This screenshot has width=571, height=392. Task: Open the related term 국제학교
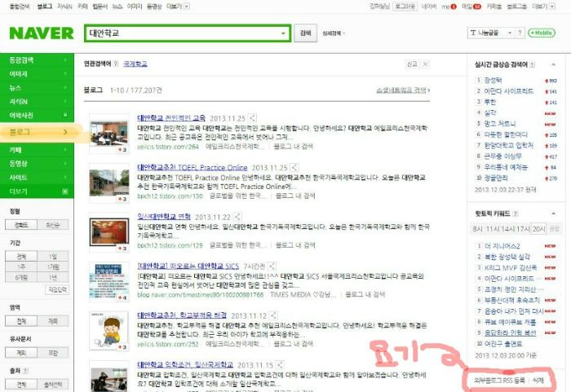135,64
